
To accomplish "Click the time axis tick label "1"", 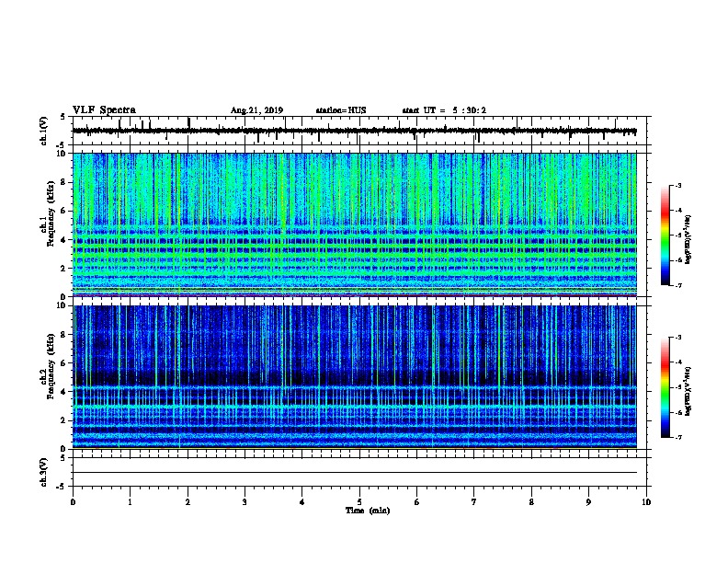I will click(x=130, y=502).
